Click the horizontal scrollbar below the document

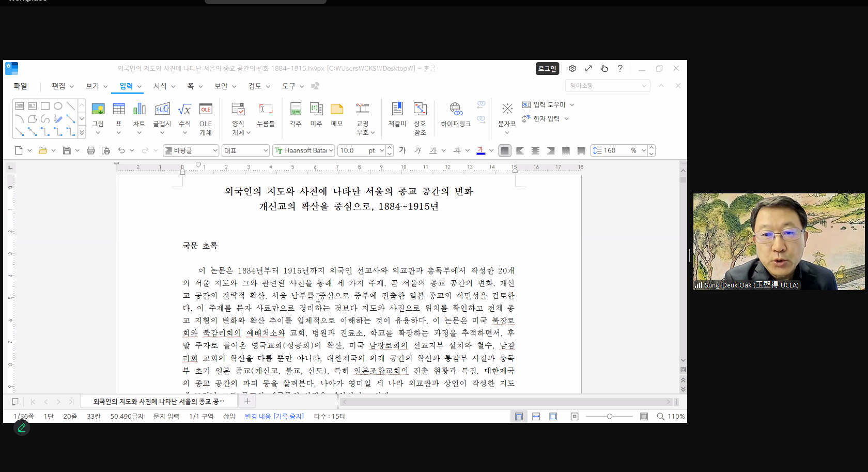click(506, 402)
